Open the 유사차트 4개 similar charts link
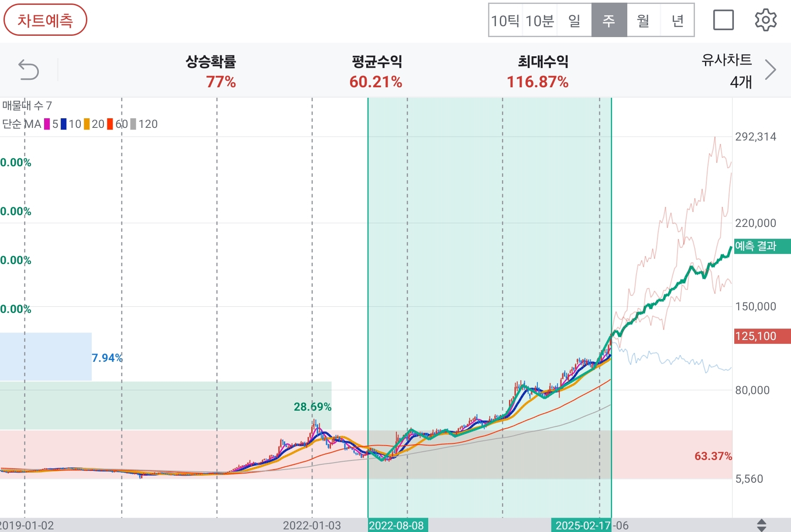 tap(727, 70)
